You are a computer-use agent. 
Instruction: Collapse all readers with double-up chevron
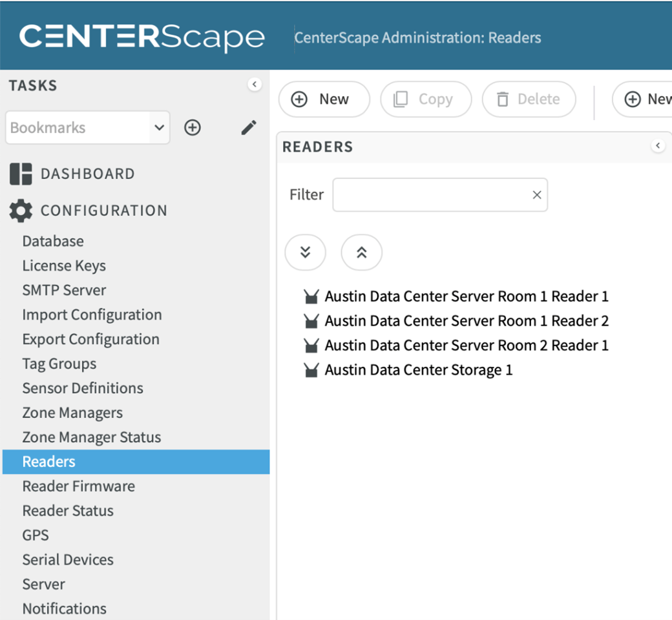(x=361, y=253)
